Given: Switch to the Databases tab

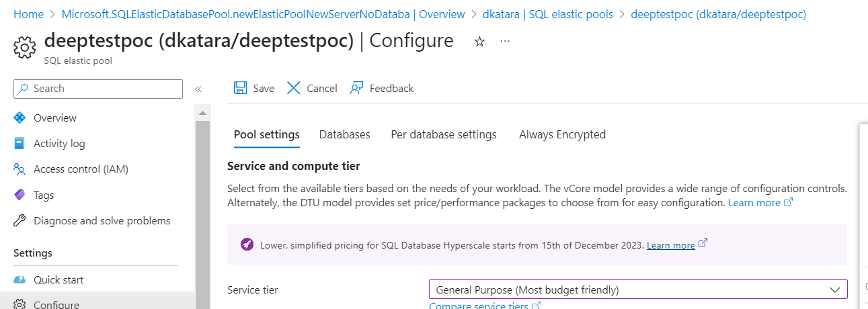Looking at the screenshot, I should (344, 134).
